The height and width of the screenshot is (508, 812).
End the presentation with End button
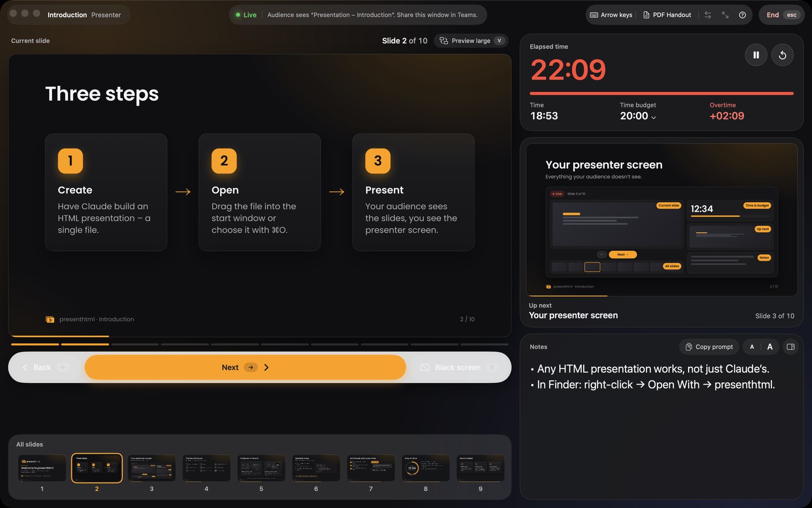782,15
